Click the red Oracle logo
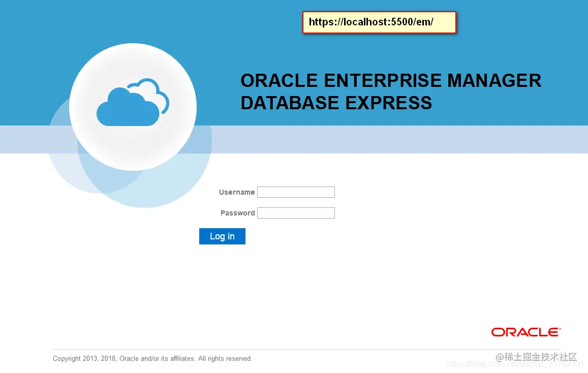588x373 pixels. point(526,332)
